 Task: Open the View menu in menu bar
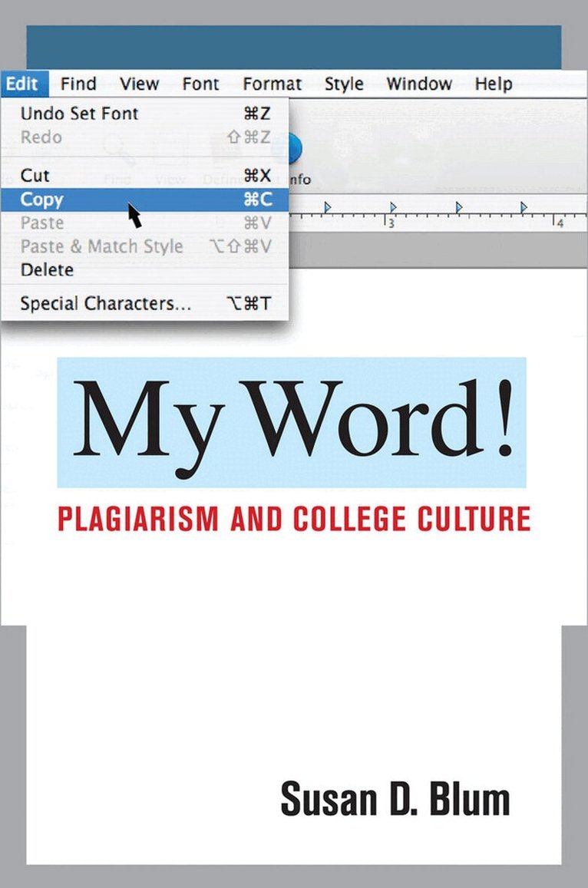pos(139,84)
